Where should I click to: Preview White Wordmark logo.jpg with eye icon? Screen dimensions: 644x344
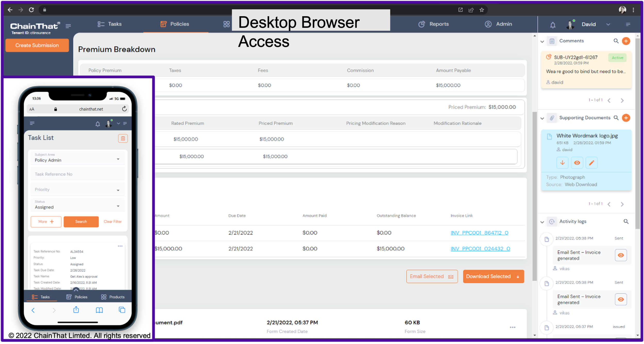(577, 163)
